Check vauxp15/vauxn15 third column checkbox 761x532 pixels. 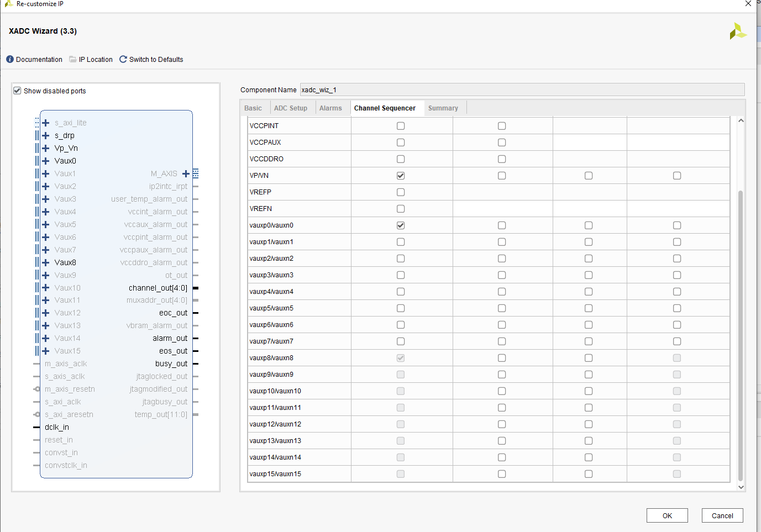point(589,474)
